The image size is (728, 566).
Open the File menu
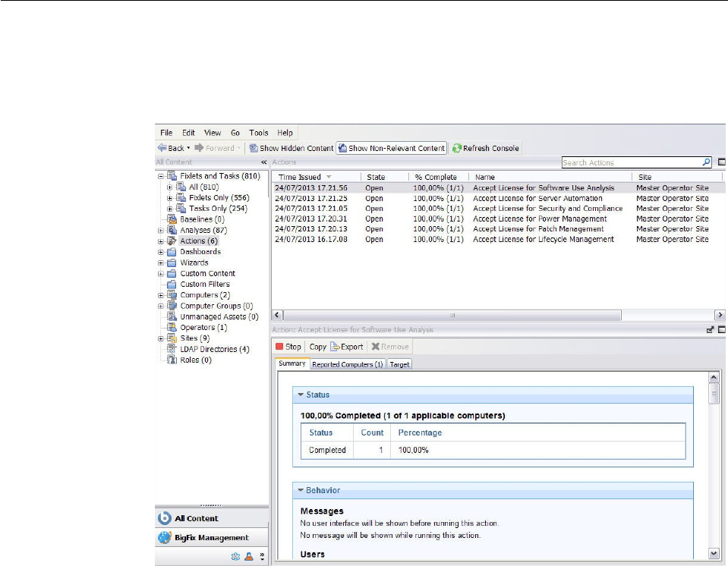[166, 133]
